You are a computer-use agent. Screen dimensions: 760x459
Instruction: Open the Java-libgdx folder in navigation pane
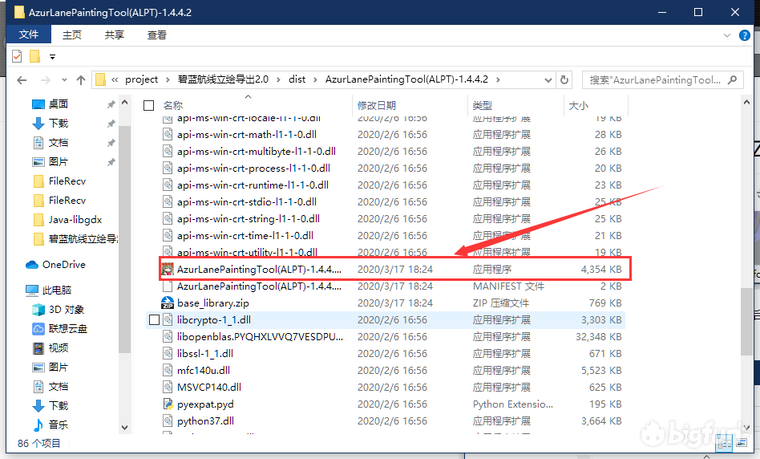(75, 220)
